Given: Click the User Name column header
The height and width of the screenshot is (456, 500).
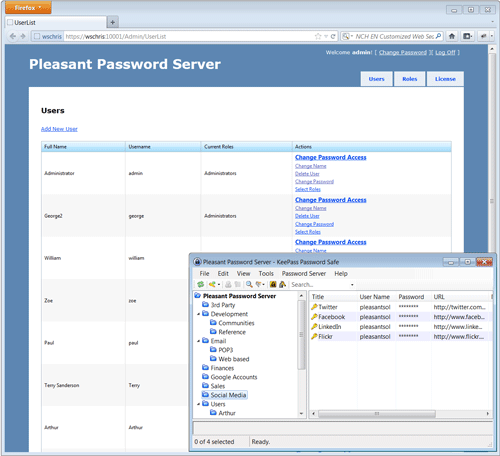Looking at the screenshot, I should [x=376, y=297].
